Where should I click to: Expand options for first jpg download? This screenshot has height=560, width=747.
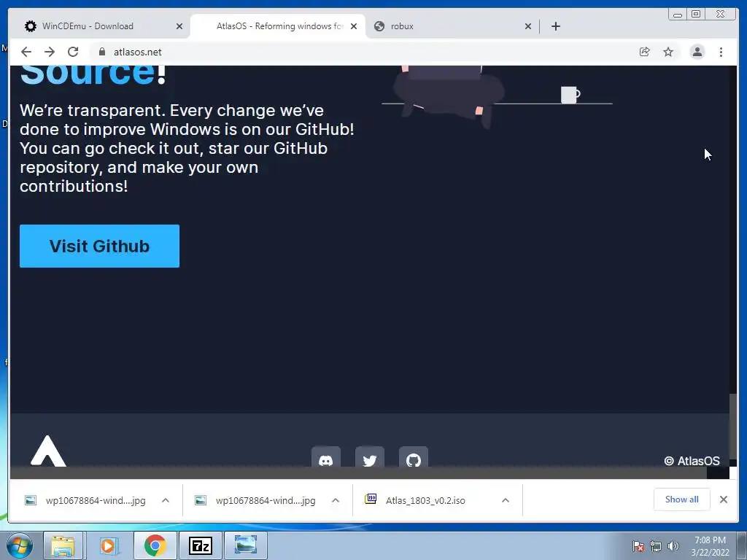pos(166,500)
